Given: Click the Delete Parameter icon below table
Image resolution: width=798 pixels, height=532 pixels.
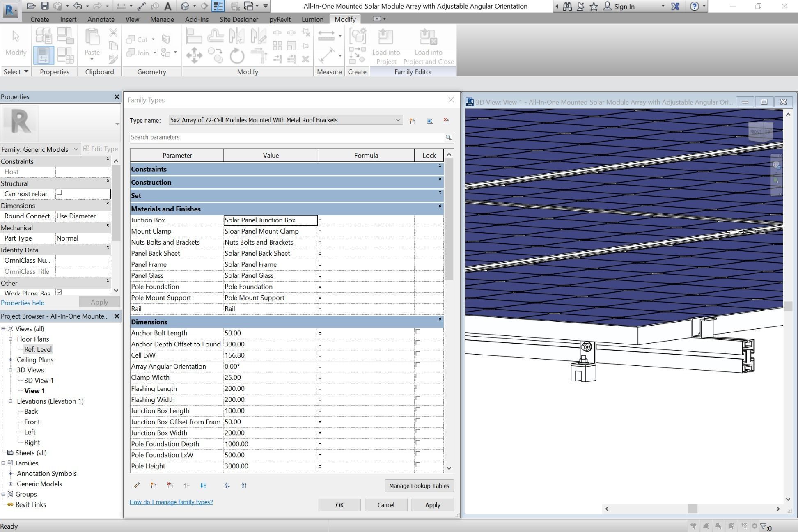Looking at the screenshot, I should click(170, 486).
